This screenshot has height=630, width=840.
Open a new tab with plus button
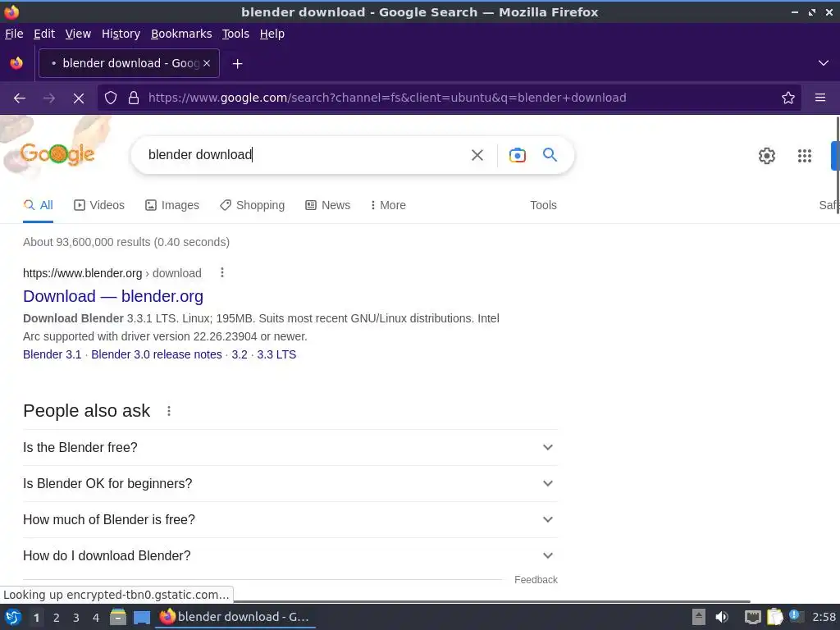(x=237, y=64)
